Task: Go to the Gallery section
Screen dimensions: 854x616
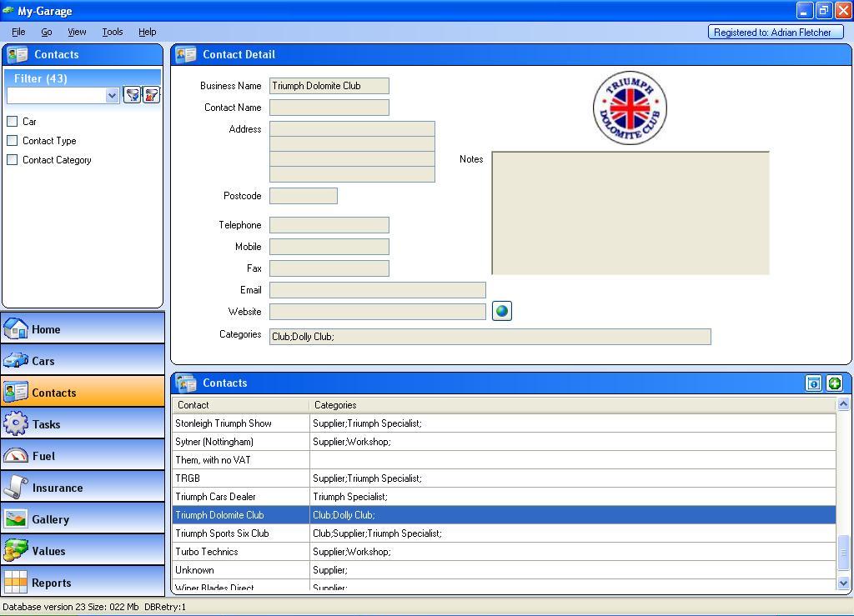Action: tap(83, 519)
